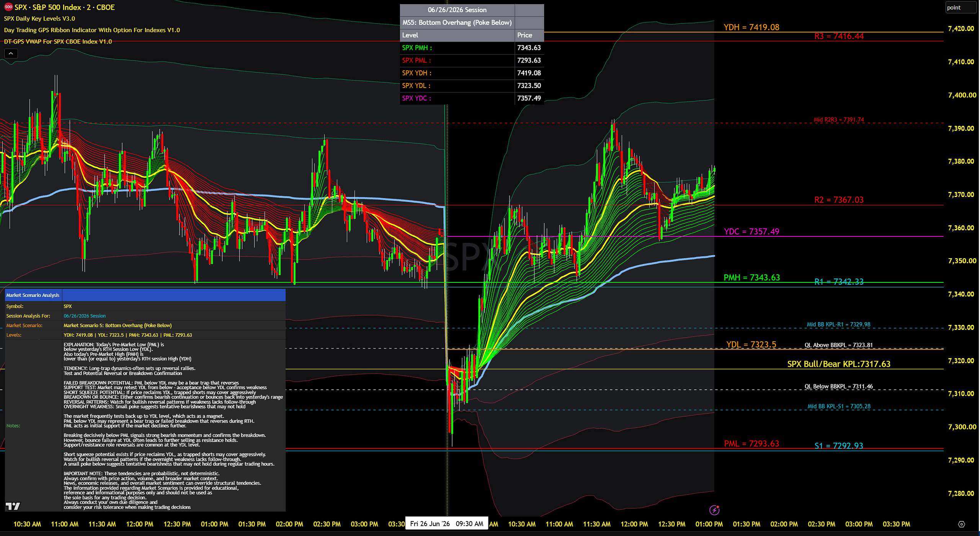Image resolution: width=980 pixels, height=536 pixels.
Task: Click the red S&P 500 symbol logo
Action: pyautogui.click(x=8, y=7)
